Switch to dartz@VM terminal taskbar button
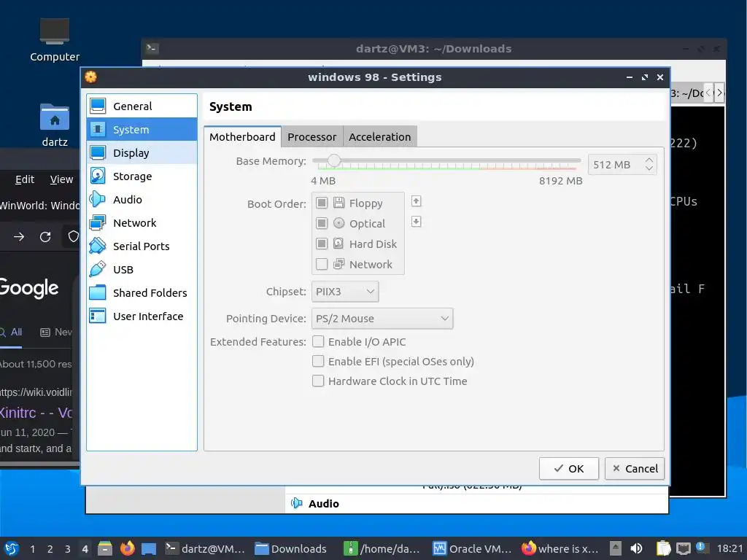The width and height of the screenshot is (747, 560). pos(205,548)
